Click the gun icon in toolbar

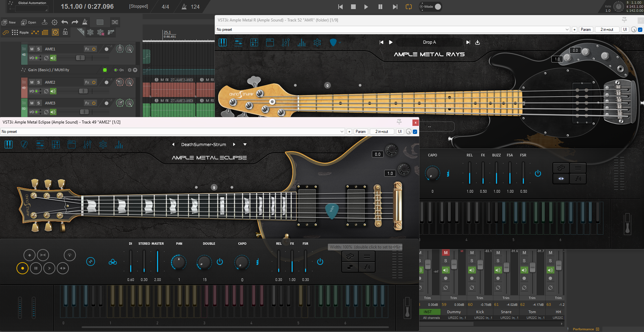[111, 32]
